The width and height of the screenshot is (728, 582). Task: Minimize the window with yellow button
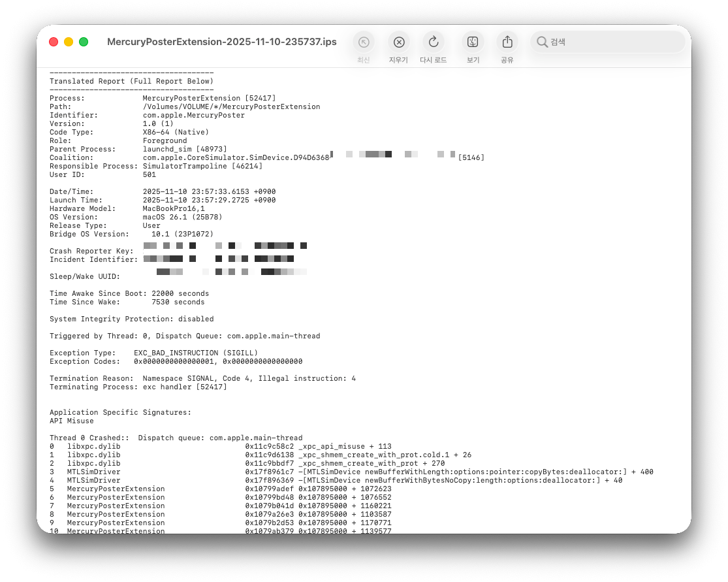(69, 42)
